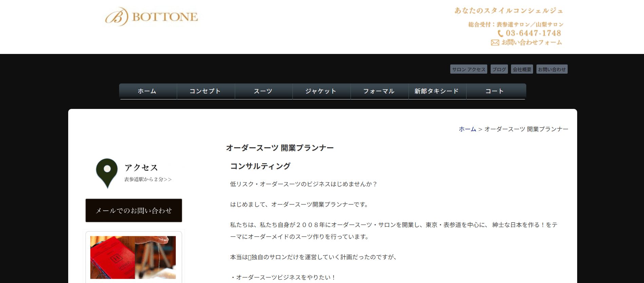Click the 会社概要 button
This screenshot has width=644, height=283.
click(522, 69)
